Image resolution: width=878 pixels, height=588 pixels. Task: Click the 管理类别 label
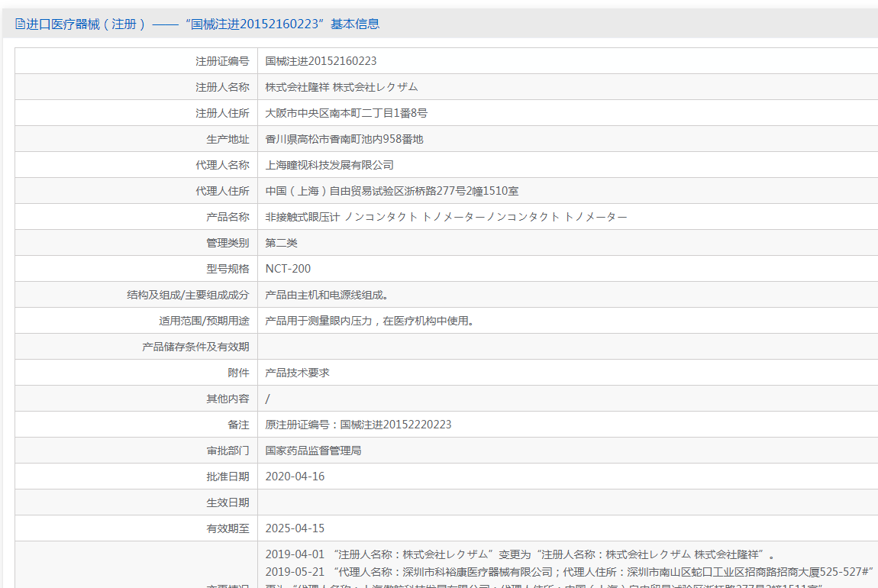[x=228, y=243]
